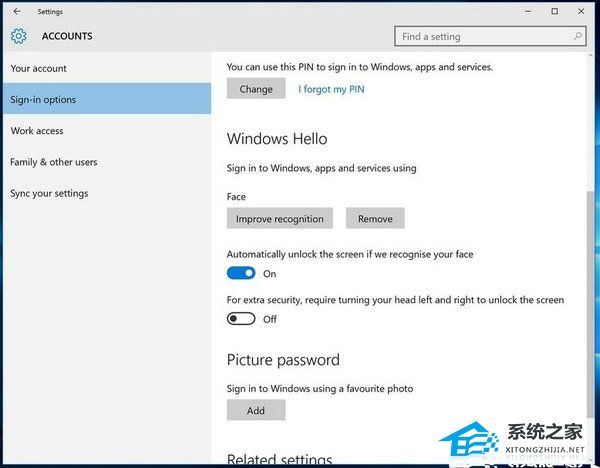Remove the Face sign-in
The image size is (600, 468).
pyautogui.click(x=375, y=218)
